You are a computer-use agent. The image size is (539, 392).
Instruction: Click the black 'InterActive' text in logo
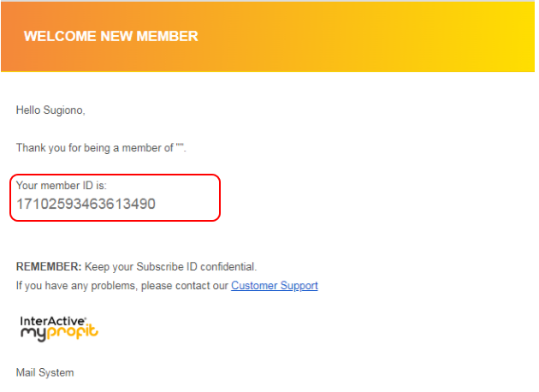[x=50, y=319]
